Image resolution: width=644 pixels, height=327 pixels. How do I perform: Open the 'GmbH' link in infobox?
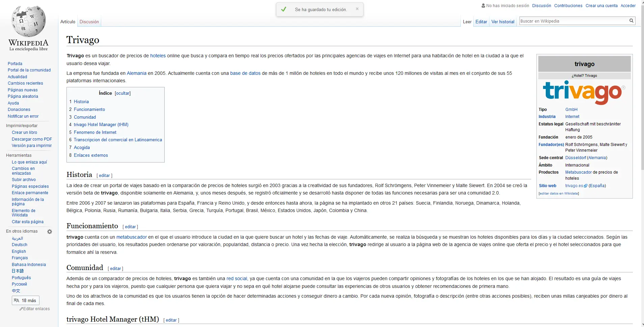coord(571,110)
